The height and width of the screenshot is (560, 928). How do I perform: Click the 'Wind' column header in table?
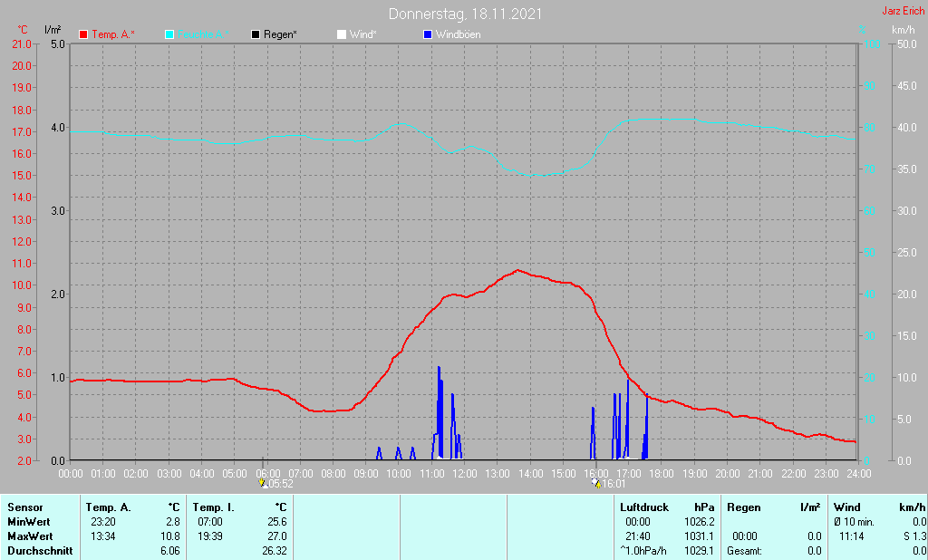point(847,507)
